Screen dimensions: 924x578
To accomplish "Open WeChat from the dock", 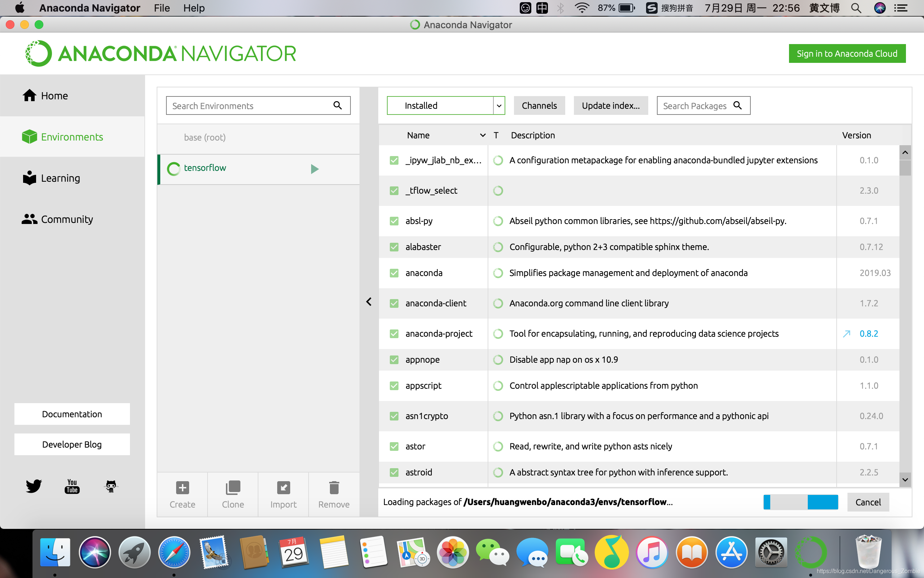I will pos(493,552).
